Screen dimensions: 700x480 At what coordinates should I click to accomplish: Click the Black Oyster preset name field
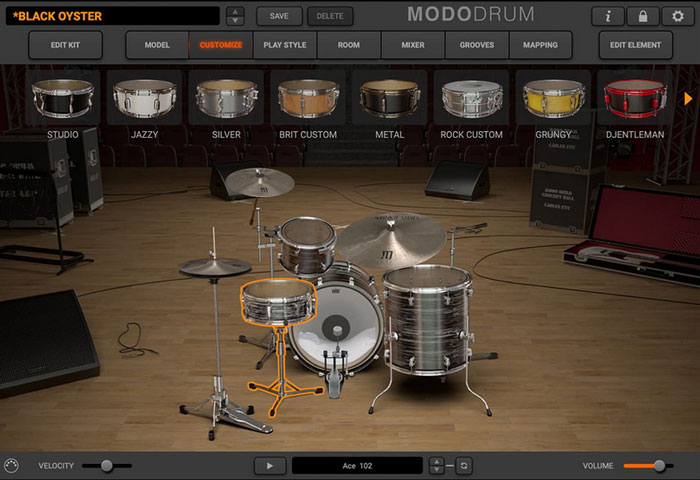click(x=112, y=16)
